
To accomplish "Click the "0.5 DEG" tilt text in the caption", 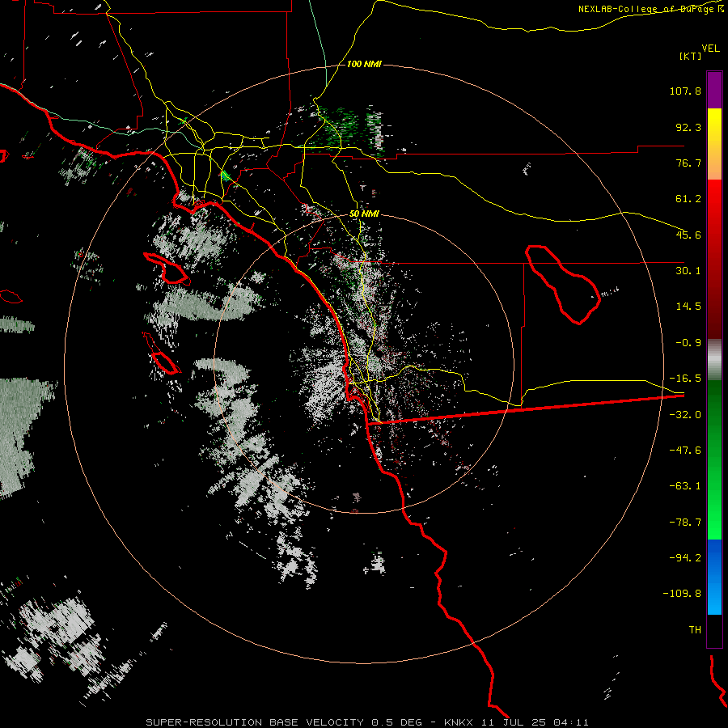I will pos(396,722).
